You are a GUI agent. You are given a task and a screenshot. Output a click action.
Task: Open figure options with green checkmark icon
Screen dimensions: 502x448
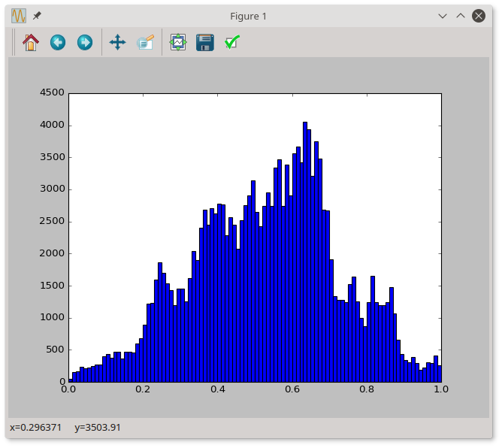click(232, 42)
